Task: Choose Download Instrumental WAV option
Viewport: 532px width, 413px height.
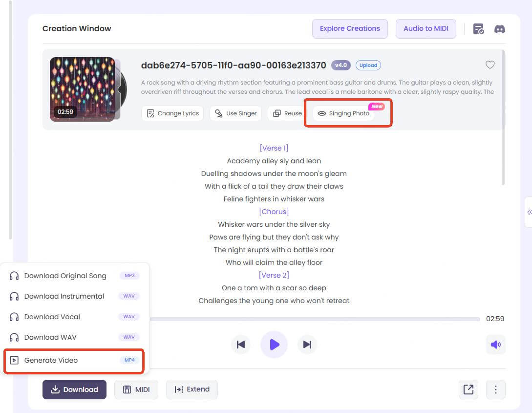Action: click(64, 296)
